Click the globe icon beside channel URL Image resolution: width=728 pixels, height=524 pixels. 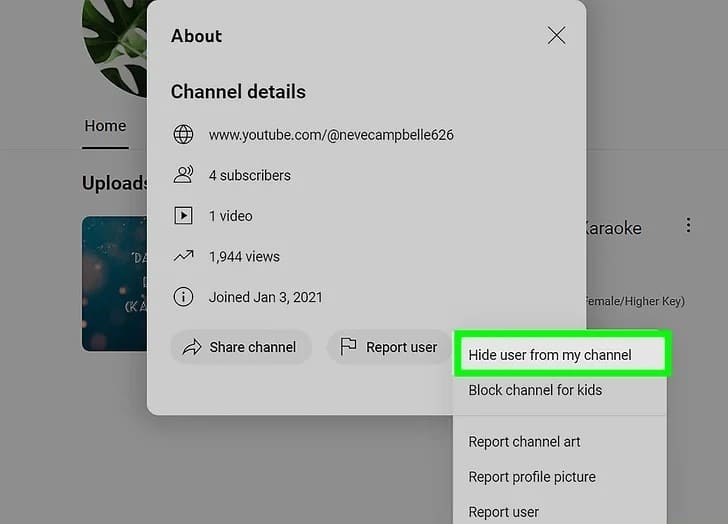[183, 134]
